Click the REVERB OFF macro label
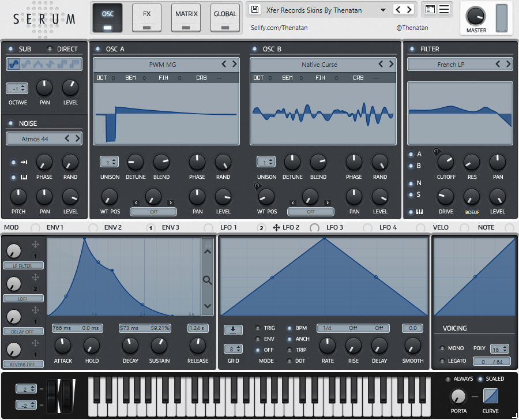Viewport: 519px width, 420px height. point(23,365)
